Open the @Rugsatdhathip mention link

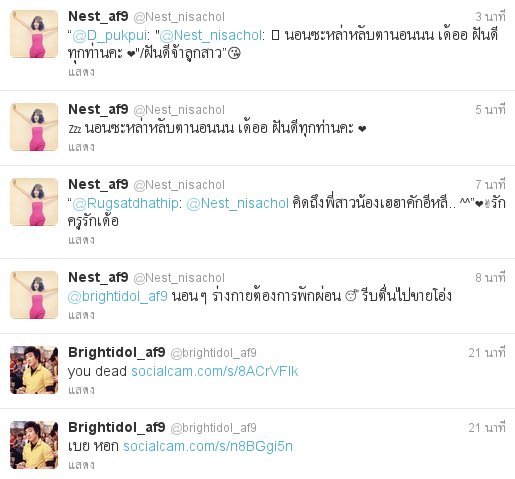(x=125, y=203)
